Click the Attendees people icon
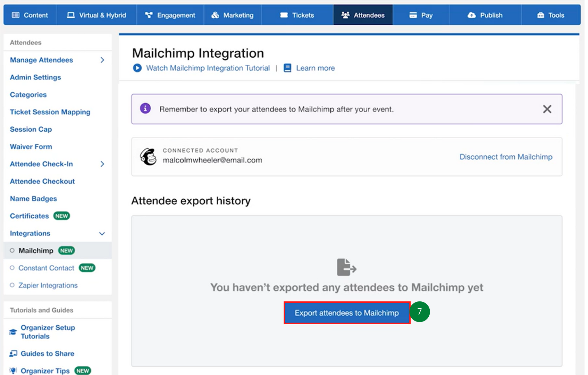588x375 pixels. pyautogui.click(x=345, y=15)
